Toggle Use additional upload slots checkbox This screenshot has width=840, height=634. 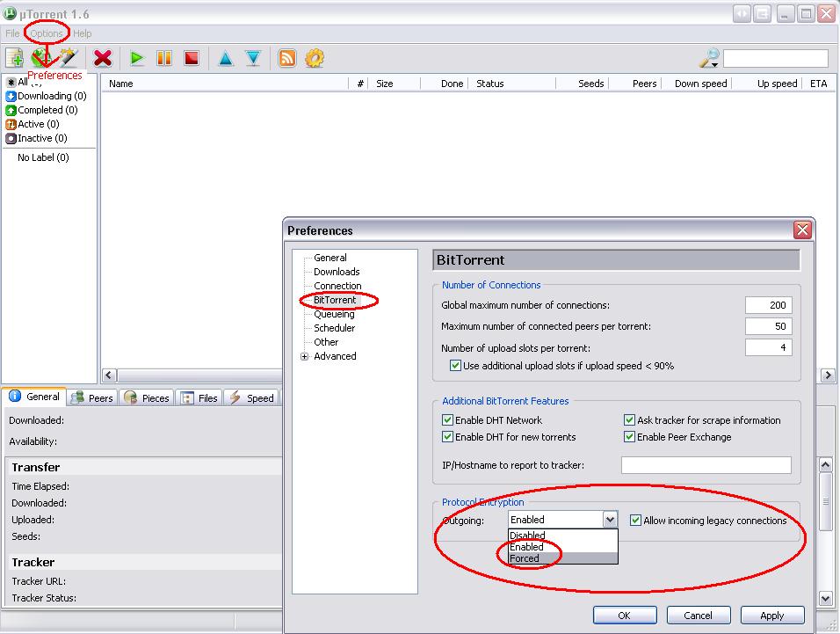(455, 366)
